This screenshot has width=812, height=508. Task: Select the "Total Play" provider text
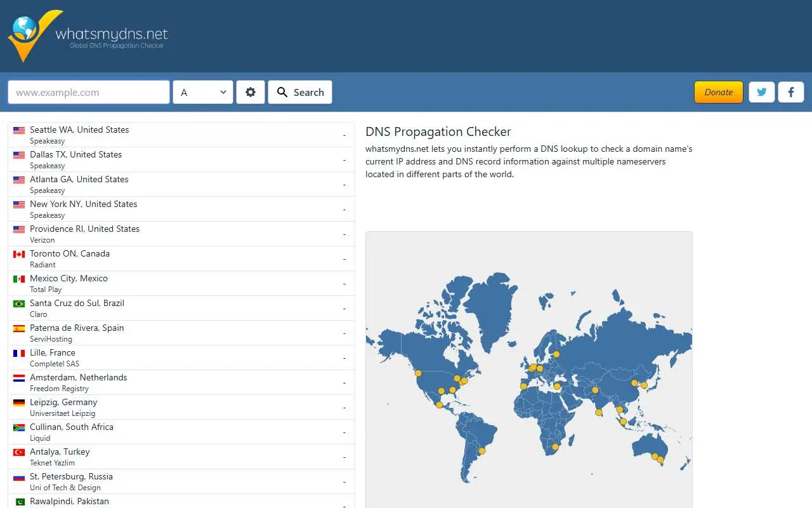(46, 290)
